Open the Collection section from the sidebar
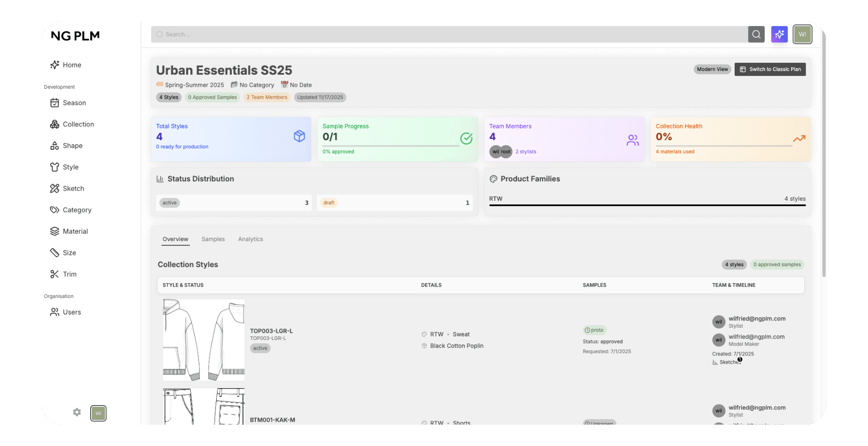Image resolution: width=868 pixels, height=446 pixels. pyautogui.click(x=55, y=124)
